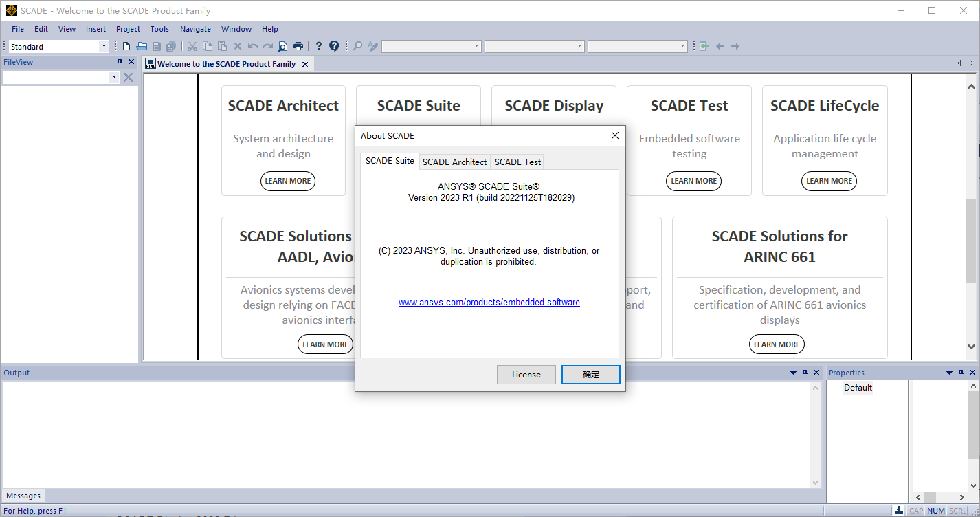980x517 pixels.
Task: Click the pencil search toolbar icon
Action: click(372, 46)
